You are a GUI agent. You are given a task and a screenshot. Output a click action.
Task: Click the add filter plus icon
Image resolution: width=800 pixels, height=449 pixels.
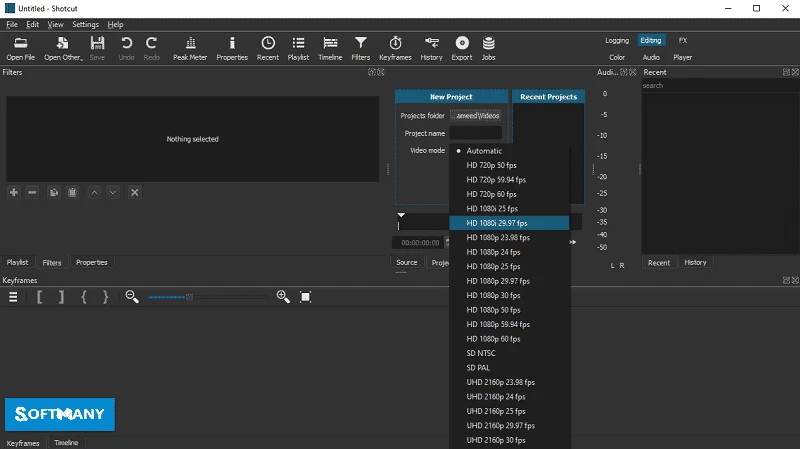point(13,192)
